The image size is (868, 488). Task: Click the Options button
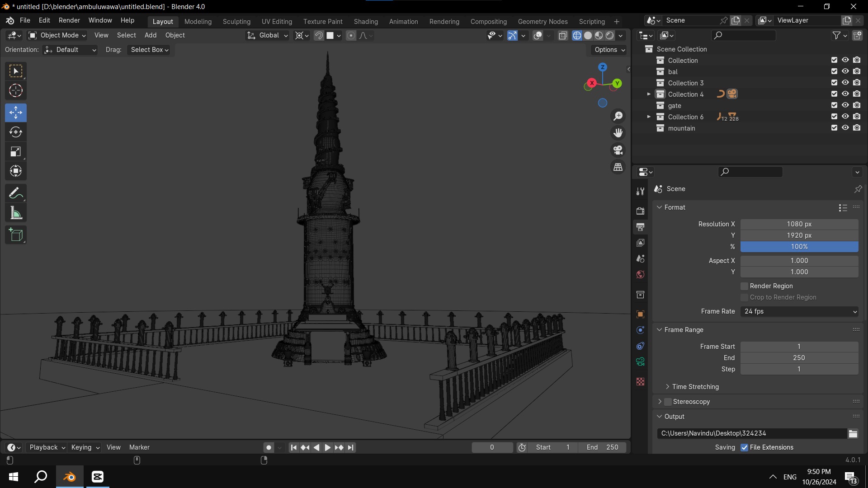(x=609, y=50)
